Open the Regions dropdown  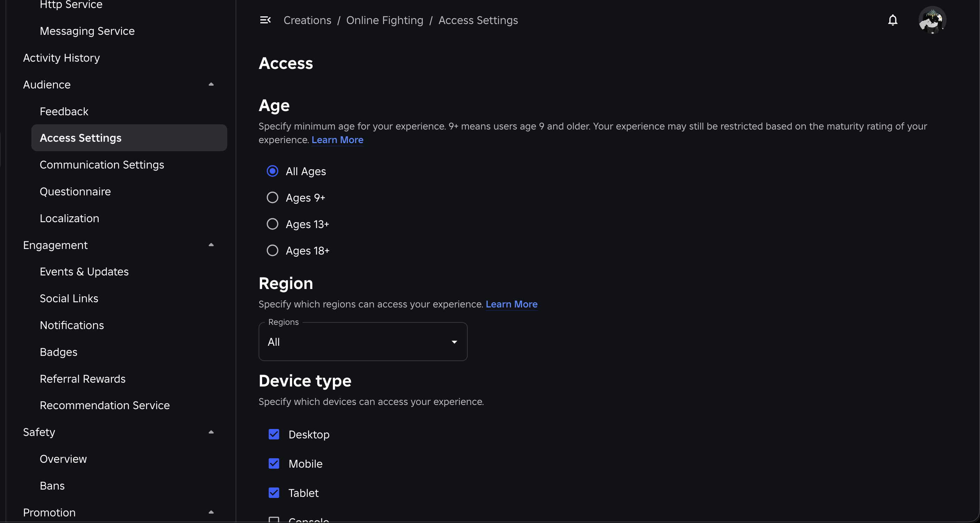362,342
